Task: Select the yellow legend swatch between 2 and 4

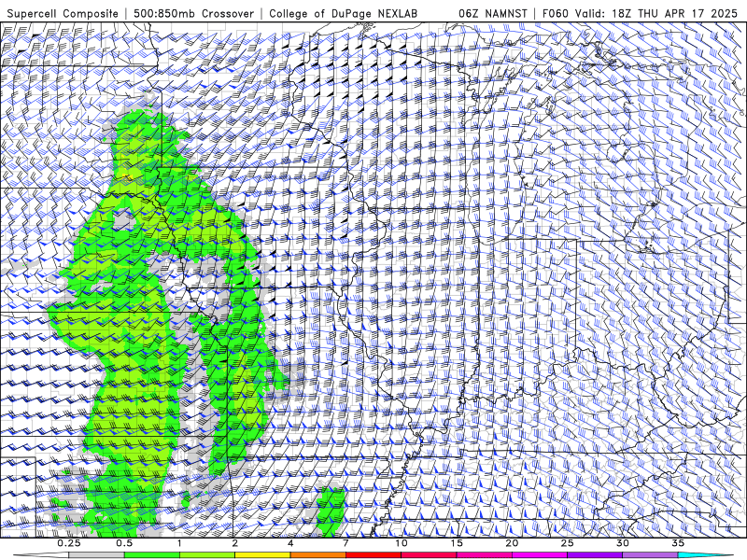Action: pos(262,554)
